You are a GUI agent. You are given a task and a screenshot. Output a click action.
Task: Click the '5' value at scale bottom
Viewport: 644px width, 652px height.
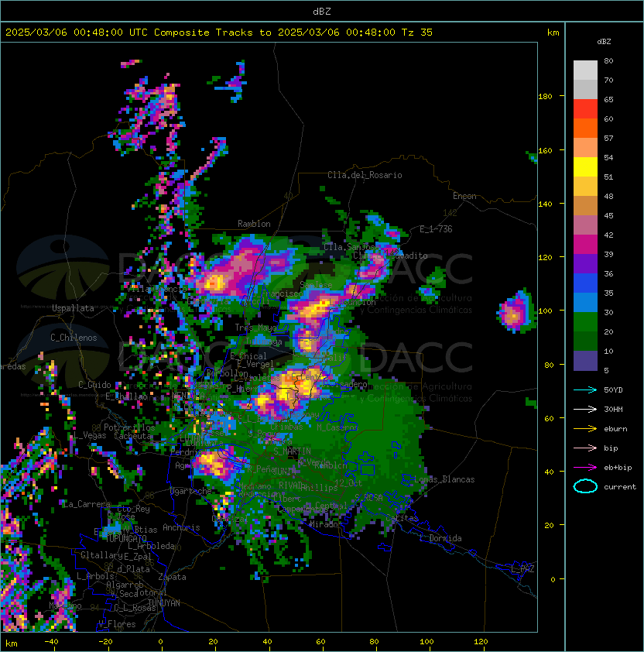[x=606, y=370]
